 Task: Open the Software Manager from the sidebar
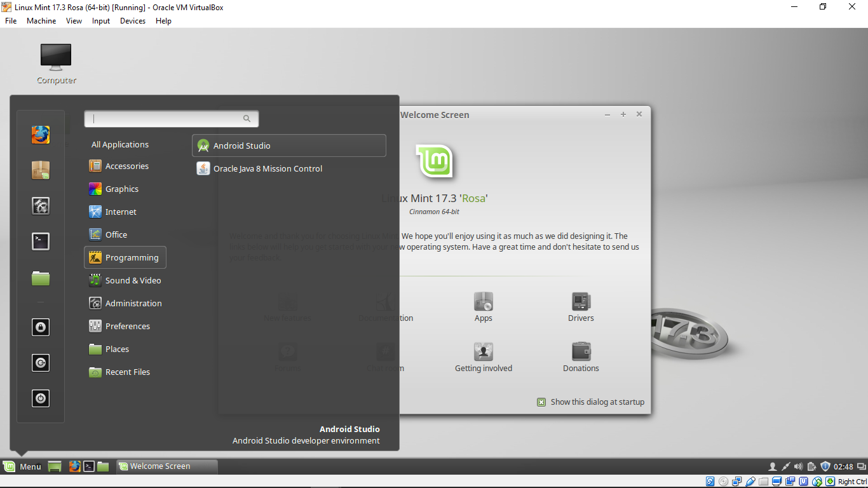40,170
